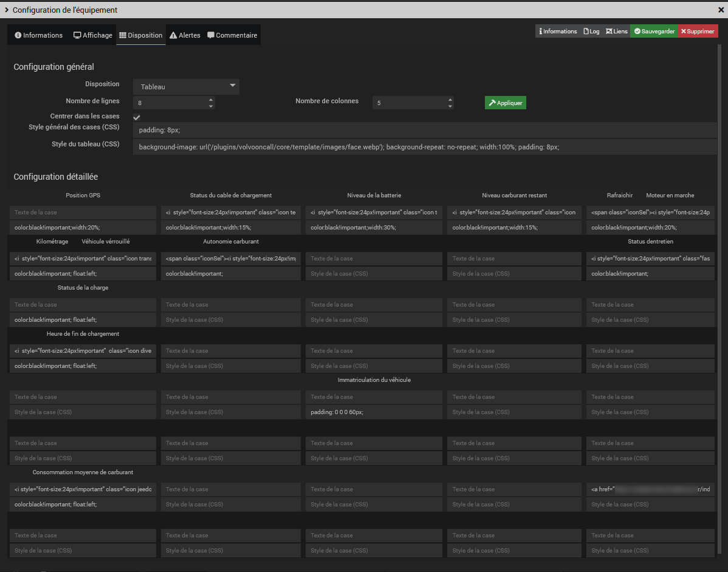The width and height of the screenshot is (728, 572).
Task: Click the Immatriculation du véhicule label
Action: point(374,380)
